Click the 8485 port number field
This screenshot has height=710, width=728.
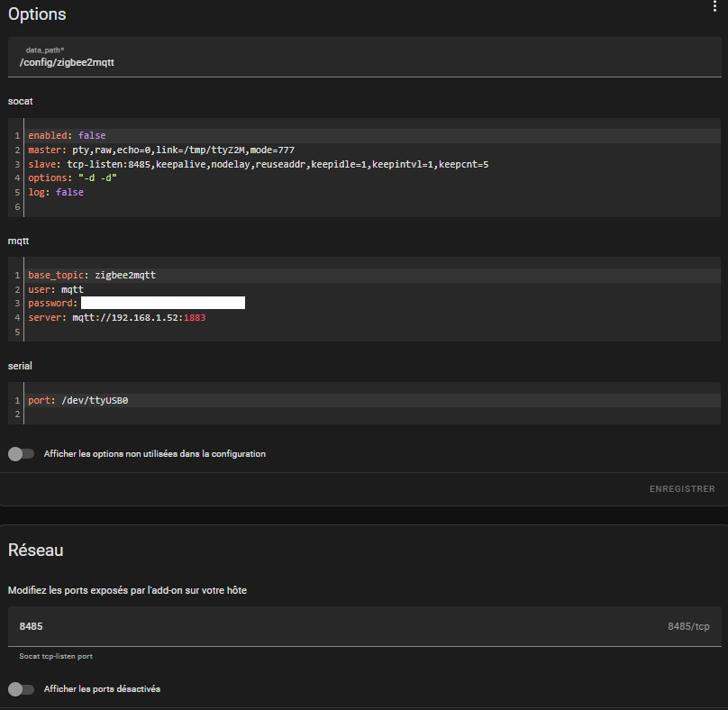(x=333, y=625)
